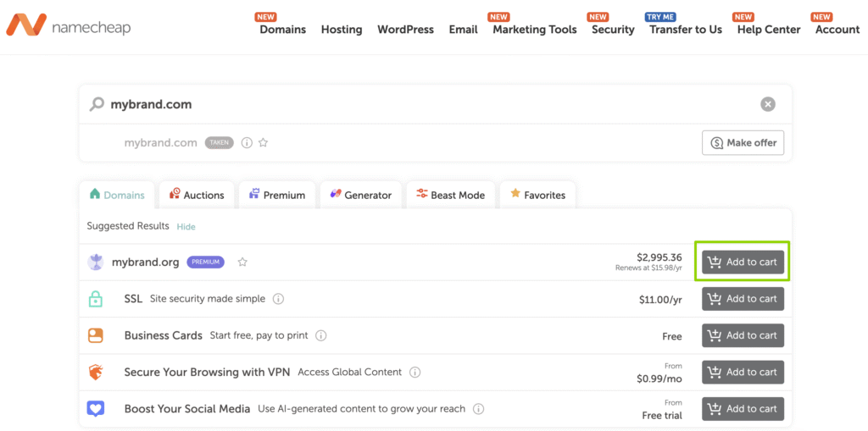Click the Make offer button
The height and width of the screenshot is (431, 868).
743,143
